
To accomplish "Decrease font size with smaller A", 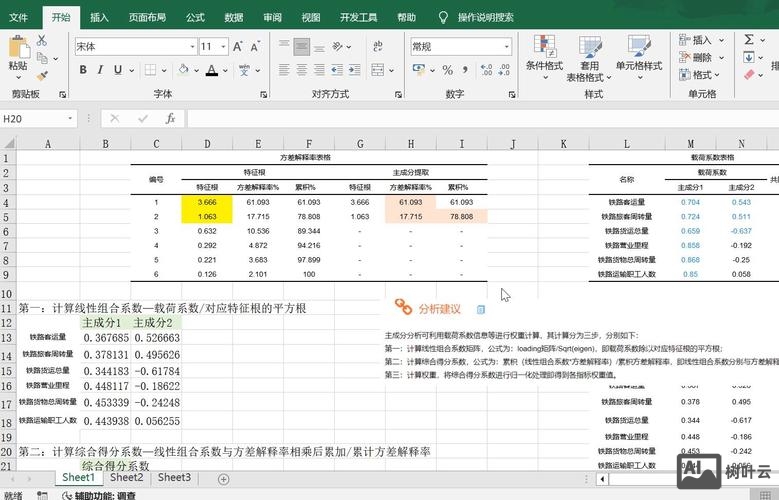I will [x=255, y=47].
